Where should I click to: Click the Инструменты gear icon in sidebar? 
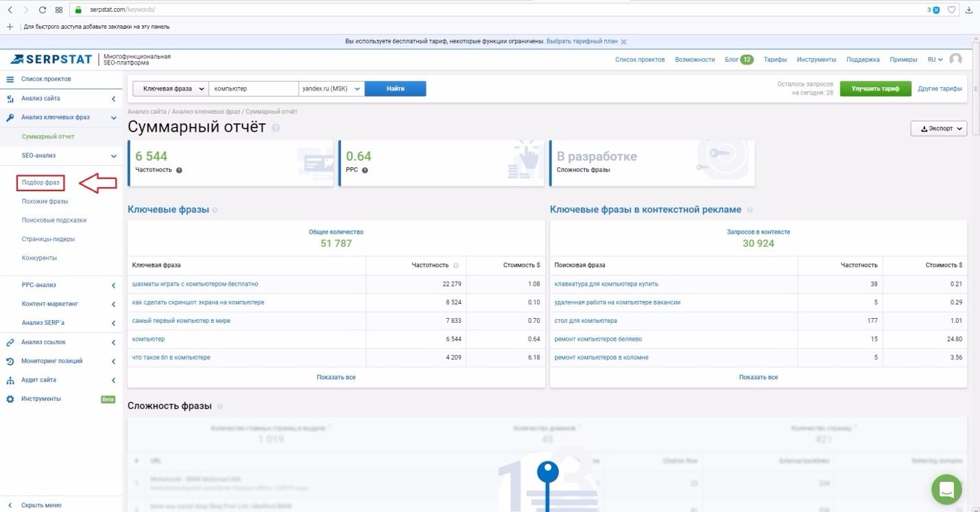10,399
